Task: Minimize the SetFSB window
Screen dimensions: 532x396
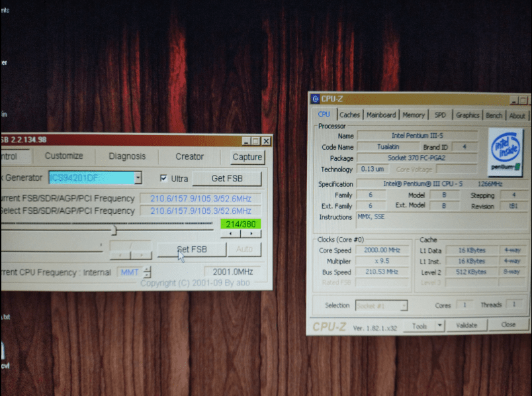Action: click(246, 141)
